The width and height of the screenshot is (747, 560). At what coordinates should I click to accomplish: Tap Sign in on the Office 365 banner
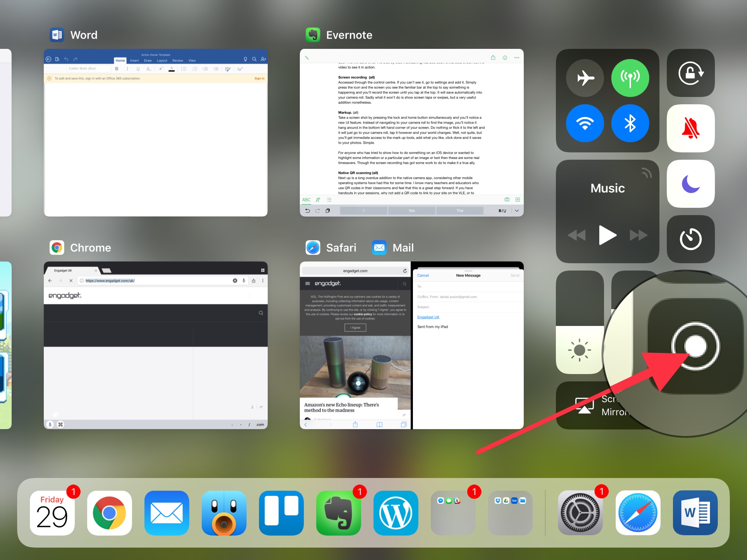(259, 78)
